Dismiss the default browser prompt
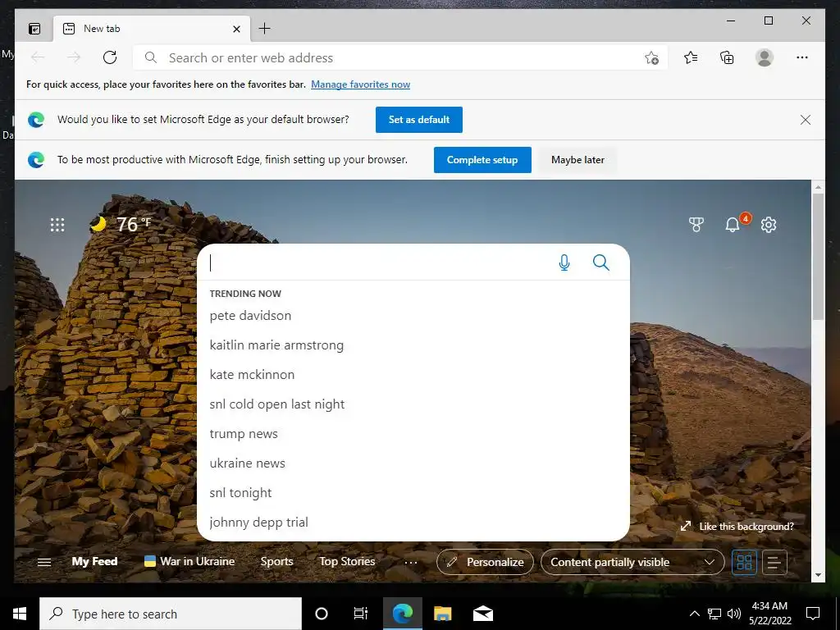The image size is (840, 630). (806, 120)
